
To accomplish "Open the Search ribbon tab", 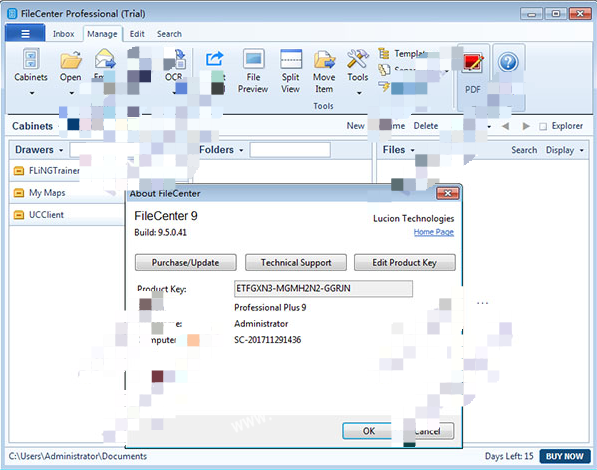I will pos(169,34).
